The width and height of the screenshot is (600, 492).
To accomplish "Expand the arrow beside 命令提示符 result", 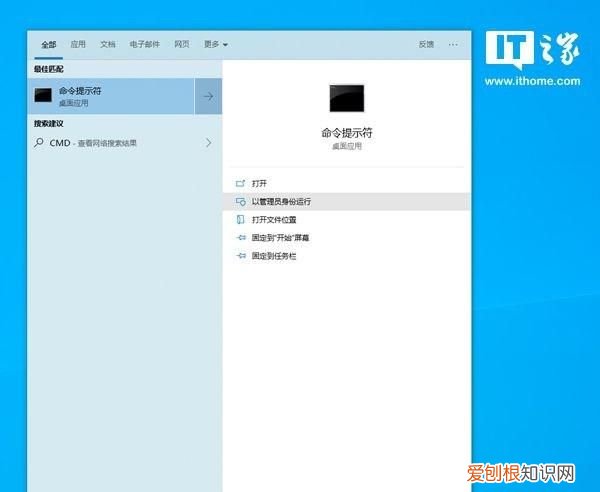I will [x=208, y=96].
